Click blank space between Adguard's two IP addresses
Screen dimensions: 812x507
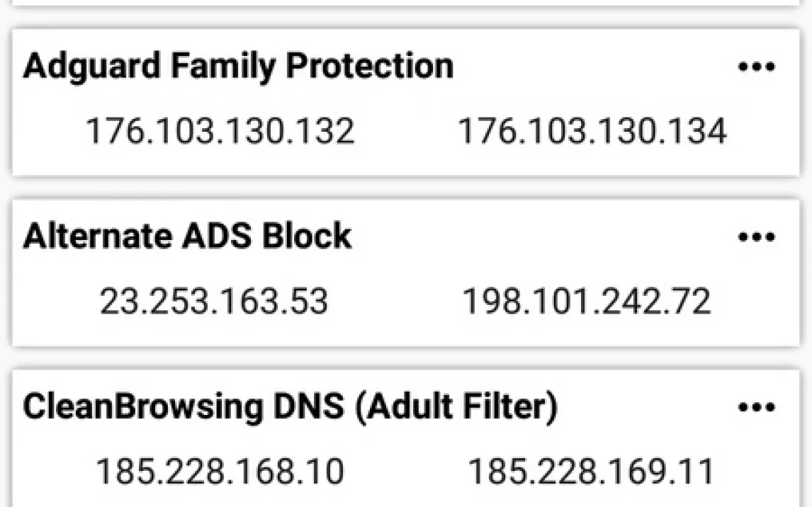(406, 132)
